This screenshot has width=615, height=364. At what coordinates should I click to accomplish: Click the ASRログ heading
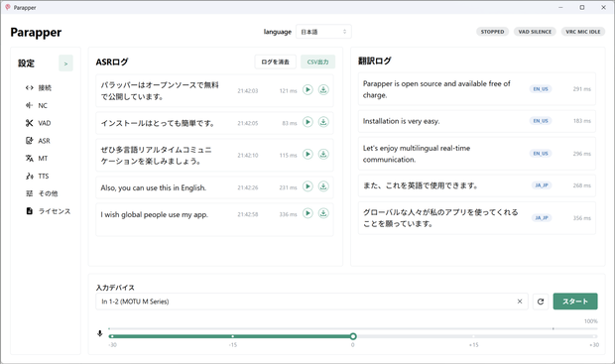(x=112, y=61)
